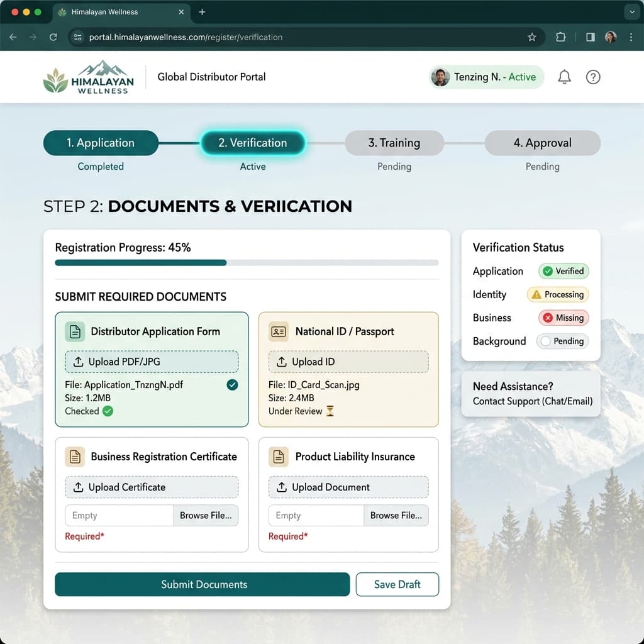Click Contact Support (Chat/Email) link
This screenshot has height=644, width=644.
point(532,401)
